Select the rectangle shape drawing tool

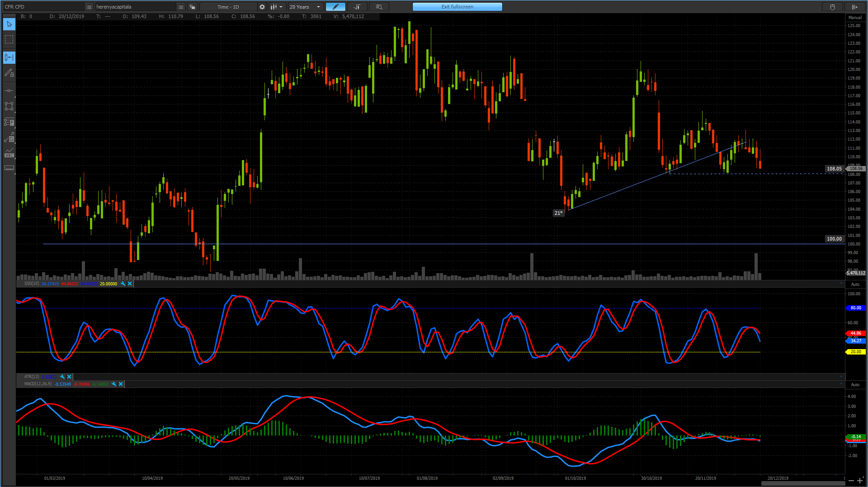coord(9,106)
